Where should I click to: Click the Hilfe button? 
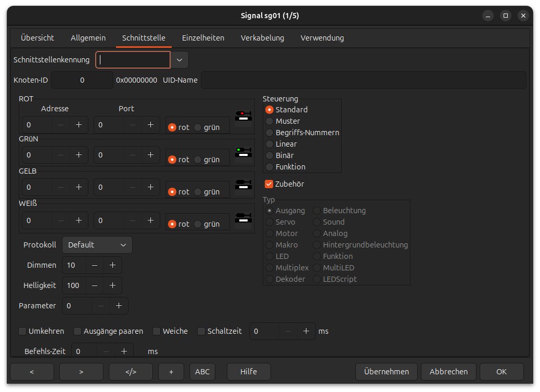pyautogui.click(x=249, y=372)
